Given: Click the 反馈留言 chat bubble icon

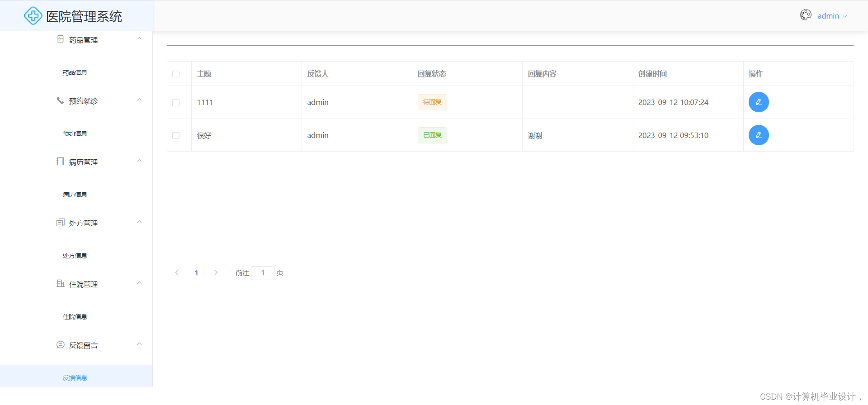Looking at the screenshot, I should 61,345.
